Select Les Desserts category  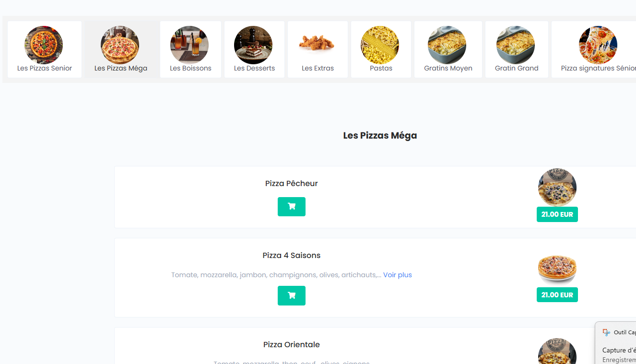(254, 49)
